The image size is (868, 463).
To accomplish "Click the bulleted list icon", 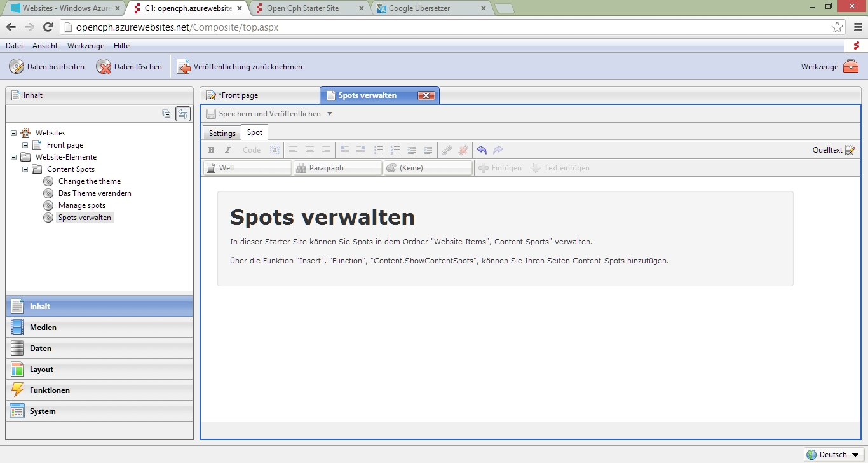I will coord(379,150).
